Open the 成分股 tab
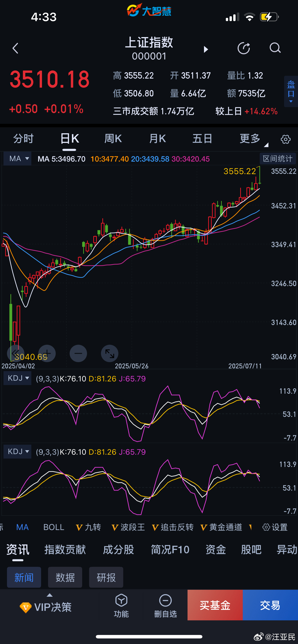298x644 pixels. tap(118, 550)
